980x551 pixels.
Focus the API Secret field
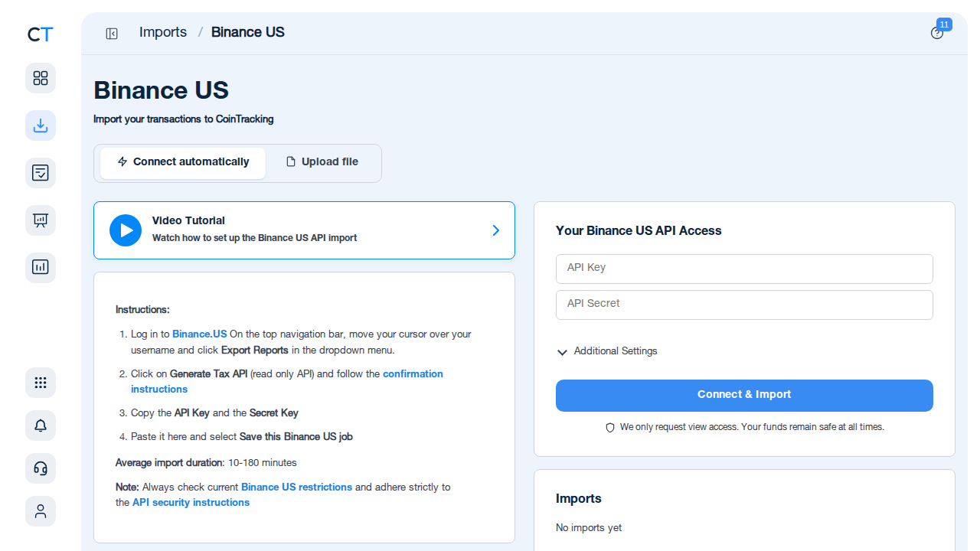pos(744,305)
